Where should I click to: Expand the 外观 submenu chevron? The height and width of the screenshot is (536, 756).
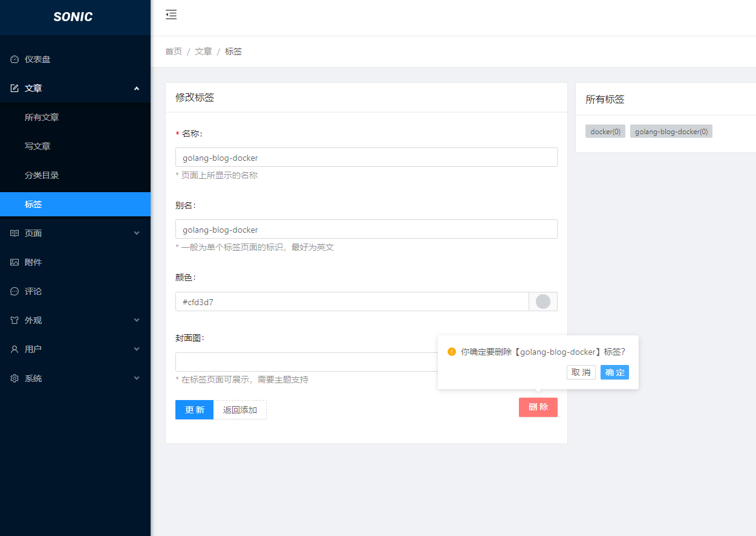point(137,320)
